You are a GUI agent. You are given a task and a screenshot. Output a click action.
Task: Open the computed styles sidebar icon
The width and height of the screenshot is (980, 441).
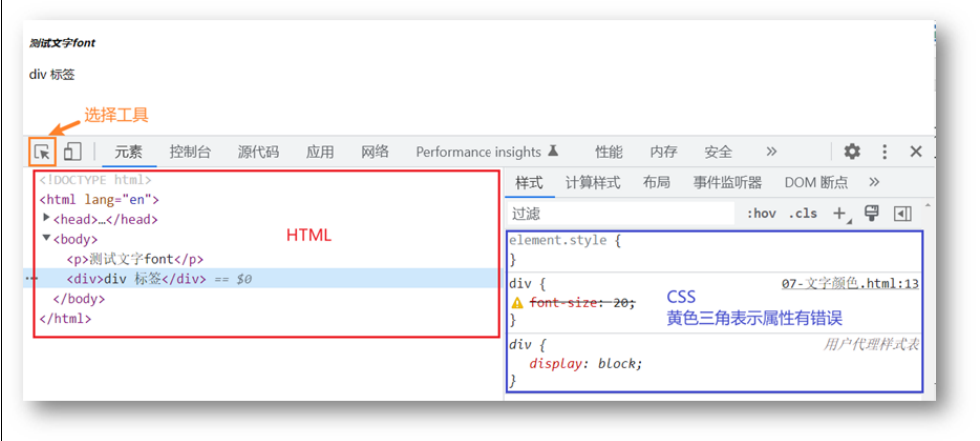pos(902,214)
